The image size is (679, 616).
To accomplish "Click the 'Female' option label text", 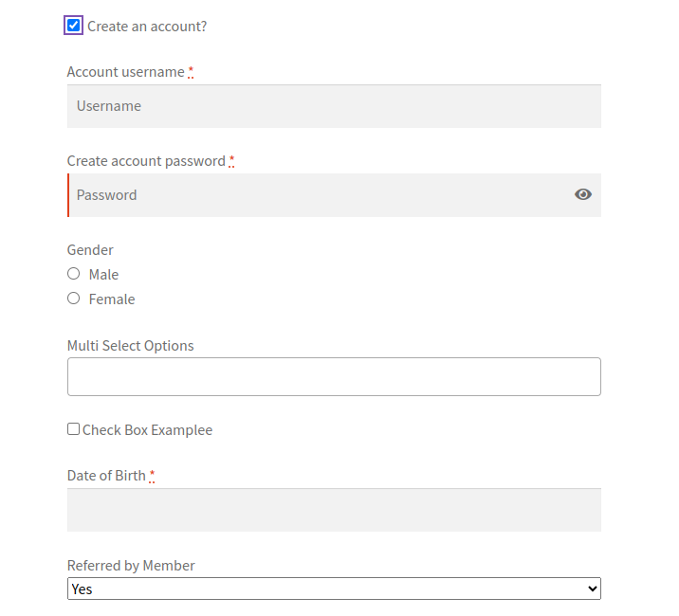I will pyautogui.click(x=112, y=299).
